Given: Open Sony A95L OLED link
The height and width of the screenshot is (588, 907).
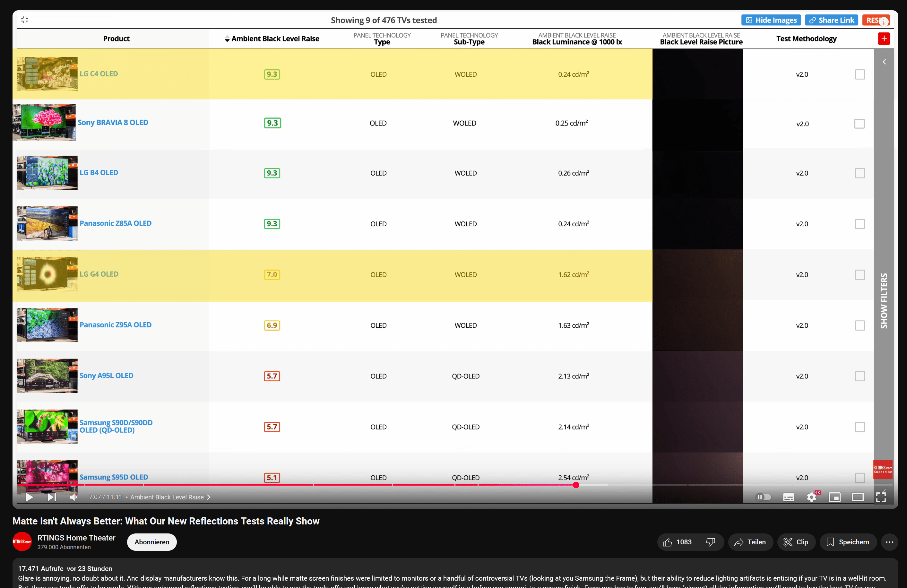Looking at the screenshot, I should 106,375.
